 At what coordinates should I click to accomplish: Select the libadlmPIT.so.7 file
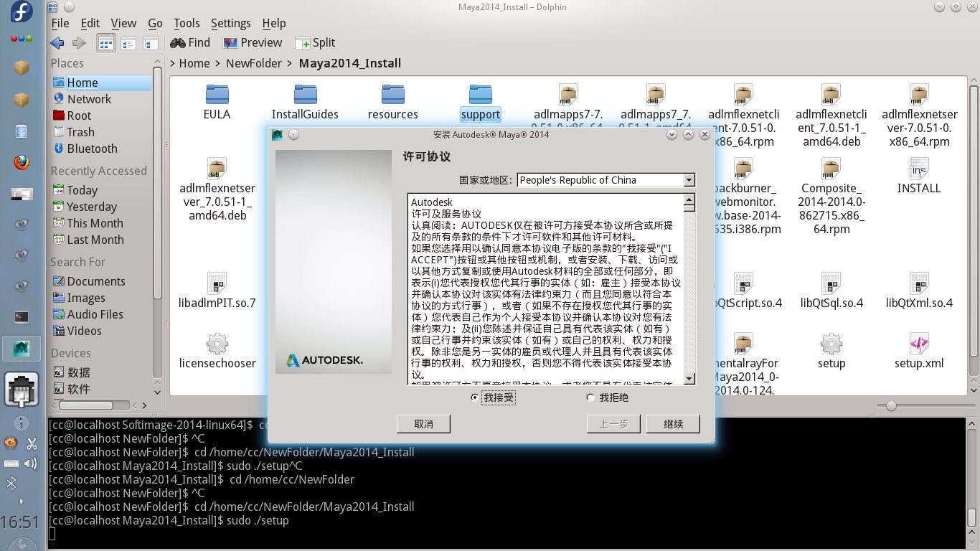(217, 290)
